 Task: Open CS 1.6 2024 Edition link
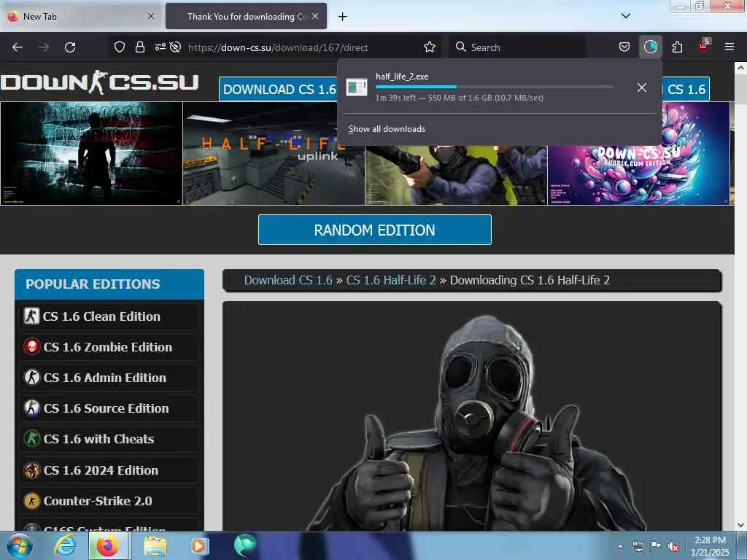(101, 470)
